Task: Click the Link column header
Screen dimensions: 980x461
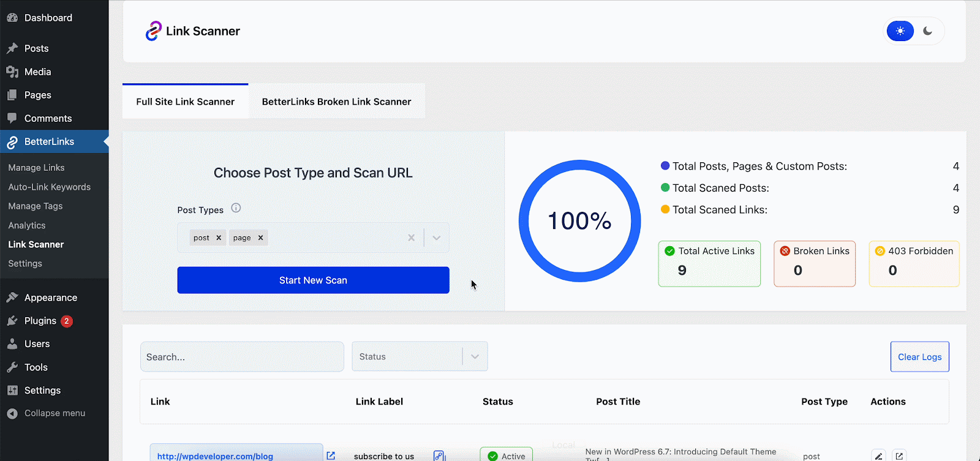Action: (160, 402)
